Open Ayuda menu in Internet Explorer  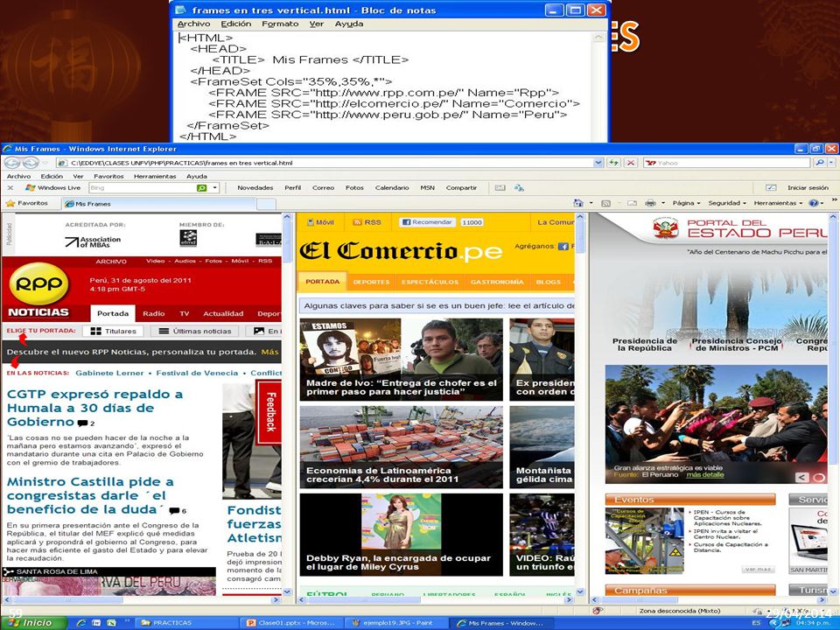[x=197, y=176]
